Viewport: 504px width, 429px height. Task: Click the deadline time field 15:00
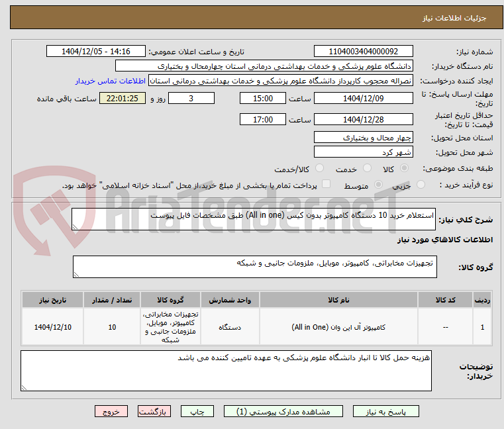click(263, 99)
